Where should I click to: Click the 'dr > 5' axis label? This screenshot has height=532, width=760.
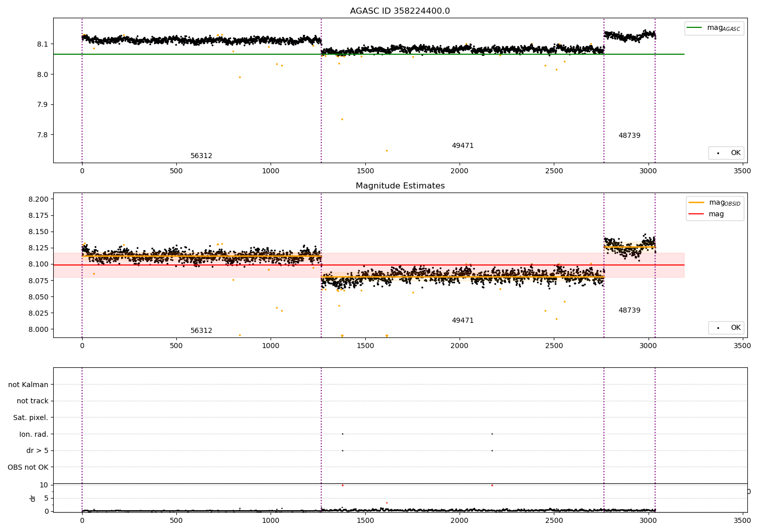click(37, 451)
